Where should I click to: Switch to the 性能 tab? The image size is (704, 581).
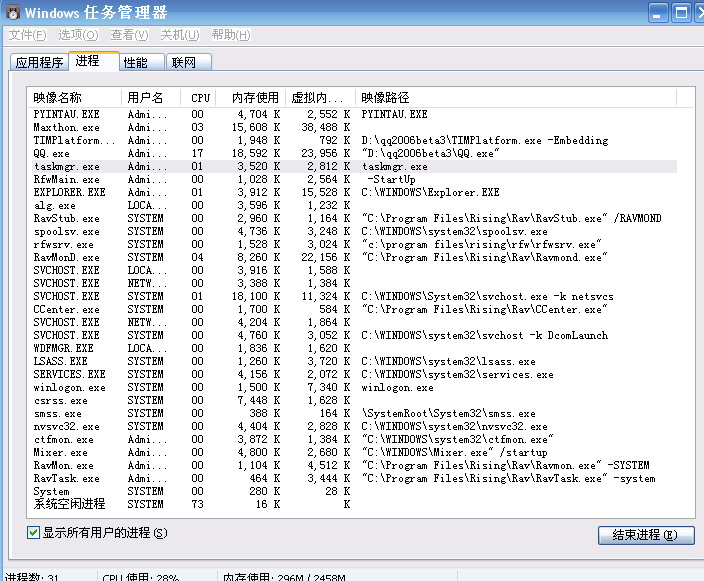(141, 62)
